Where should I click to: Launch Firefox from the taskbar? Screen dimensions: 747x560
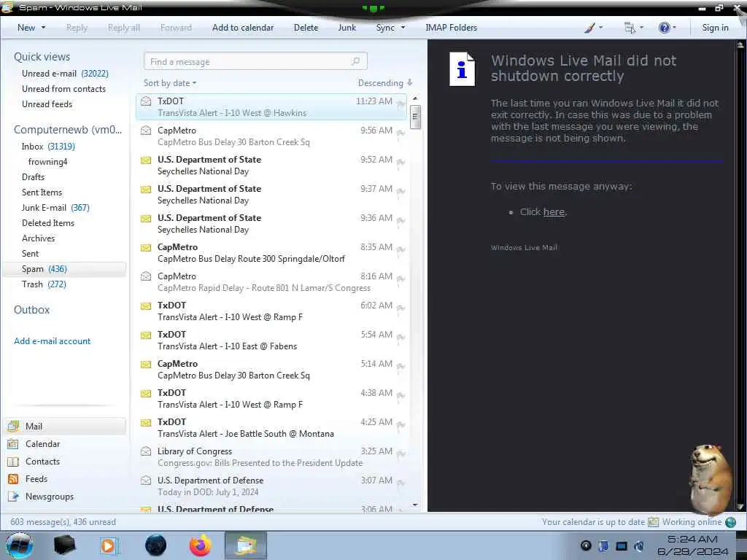coord(200,545)
